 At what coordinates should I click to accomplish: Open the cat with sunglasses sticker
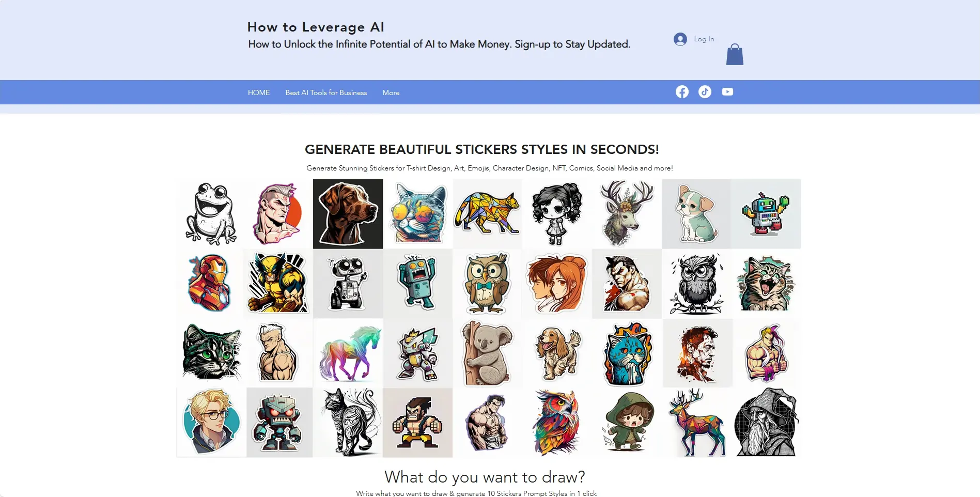pyautogui.click(x=418, y=214)
